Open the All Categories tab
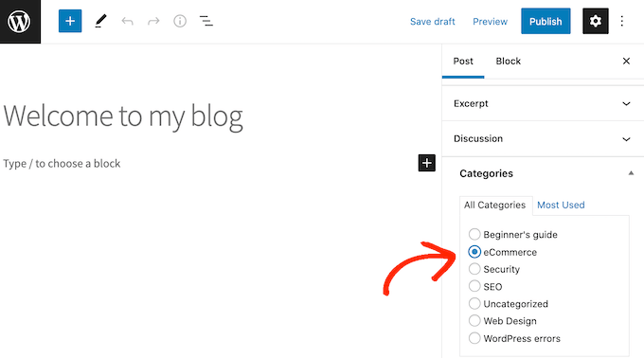Viewport: 644px width, 358px height. pos(495,206)
